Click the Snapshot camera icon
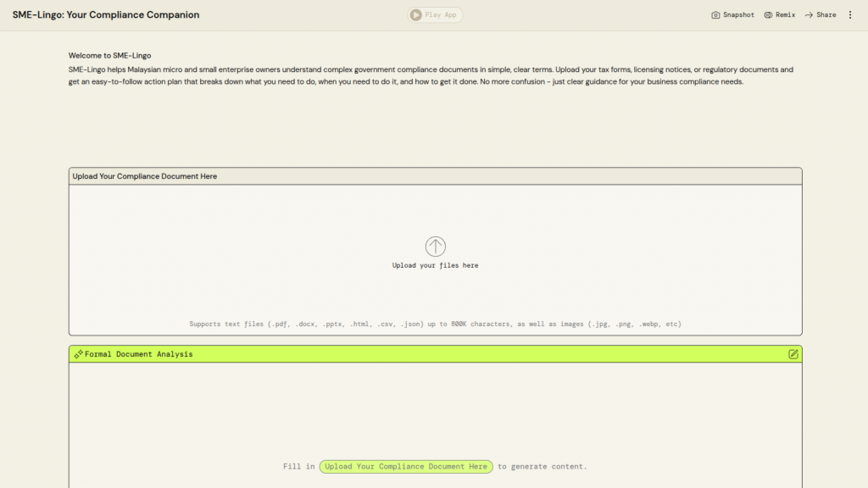The width and height of the screenshot is (868, 488). point(715,14)
